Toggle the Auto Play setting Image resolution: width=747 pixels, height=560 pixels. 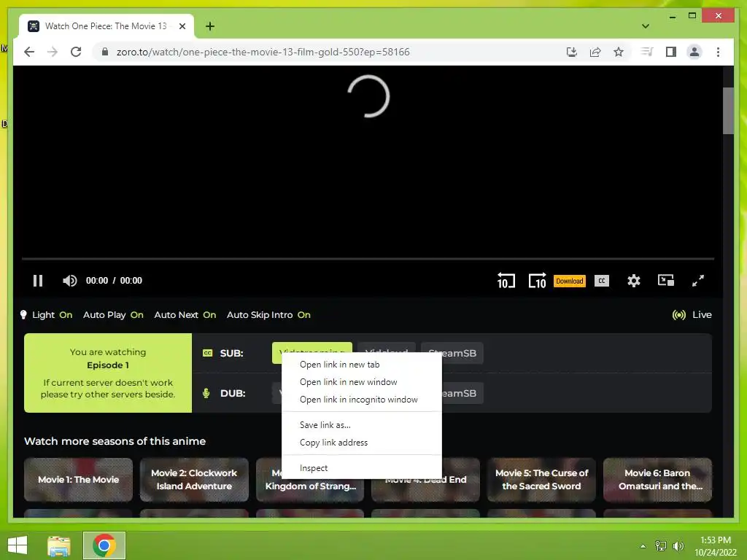[113, 315]
